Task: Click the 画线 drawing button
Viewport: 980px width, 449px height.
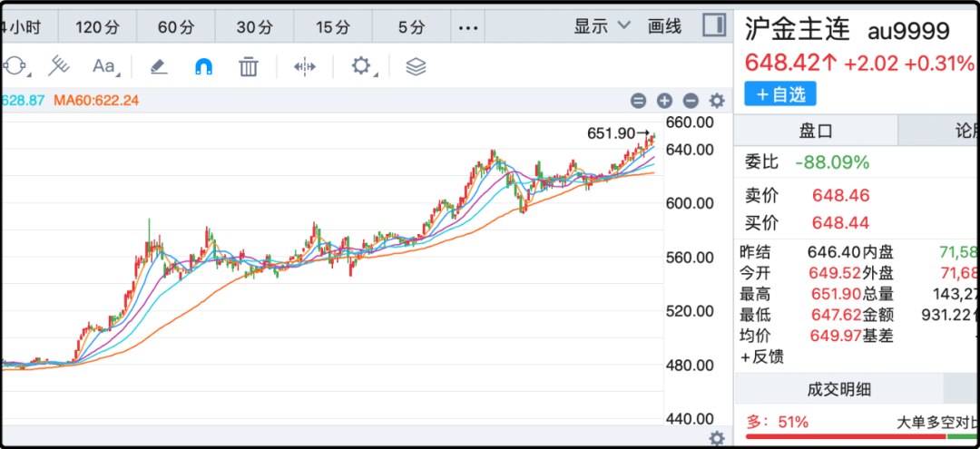Action: pos(664,26)
